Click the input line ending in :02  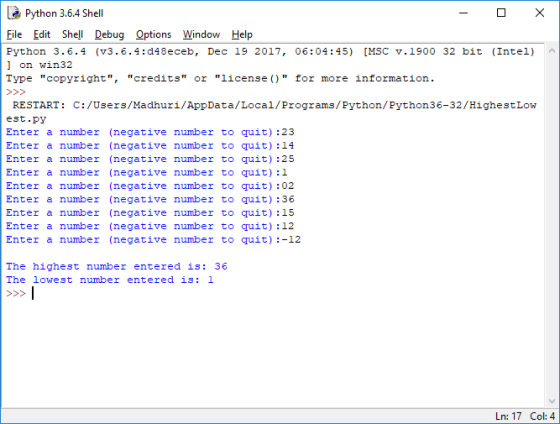pos(150,186)
